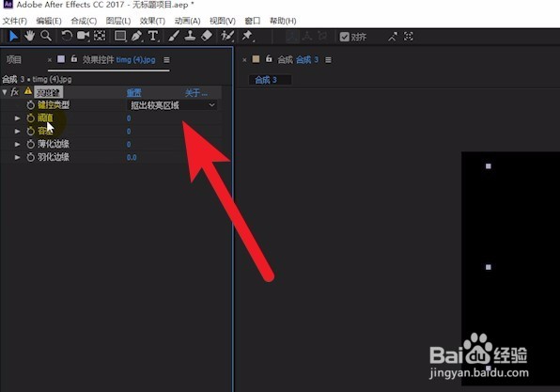Collapse the effect with the fx triangle
This screenshot has width=560, height=392.
pyautogui.click(x=5, y=92)
